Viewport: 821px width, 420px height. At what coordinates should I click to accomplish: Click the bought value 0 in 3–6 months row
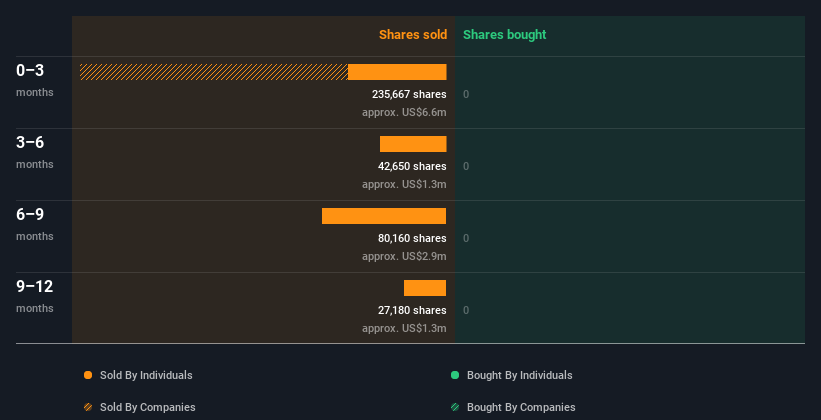pos(466,166)
